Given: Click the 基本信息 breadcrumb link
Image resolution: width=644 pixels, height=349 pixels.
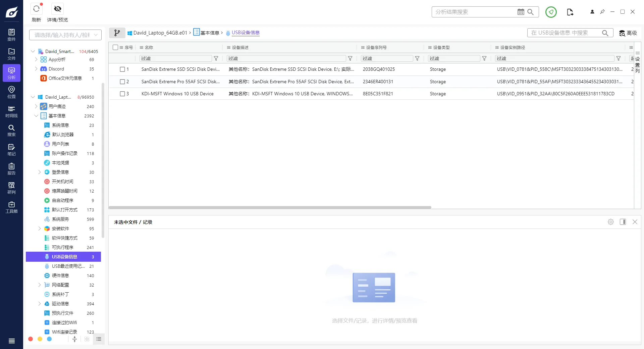Looking at the screenshot, I should tap(210, 33).
